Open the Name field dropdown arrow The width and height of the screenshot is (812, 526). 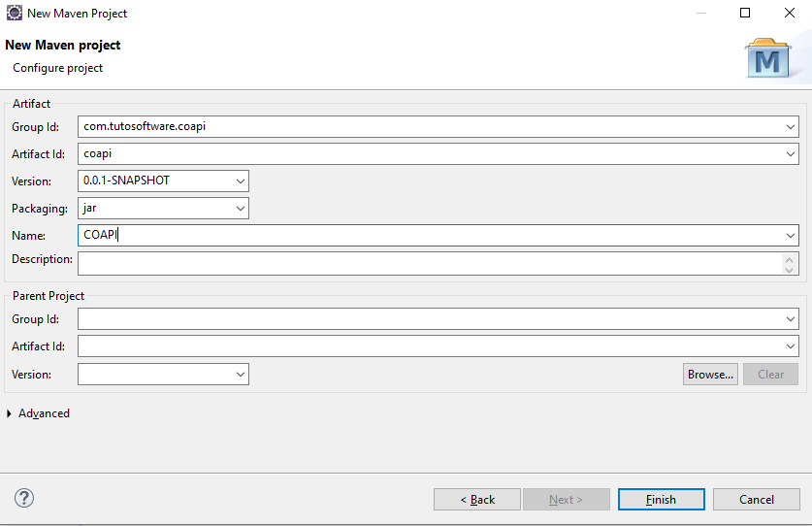click(791, 235)
